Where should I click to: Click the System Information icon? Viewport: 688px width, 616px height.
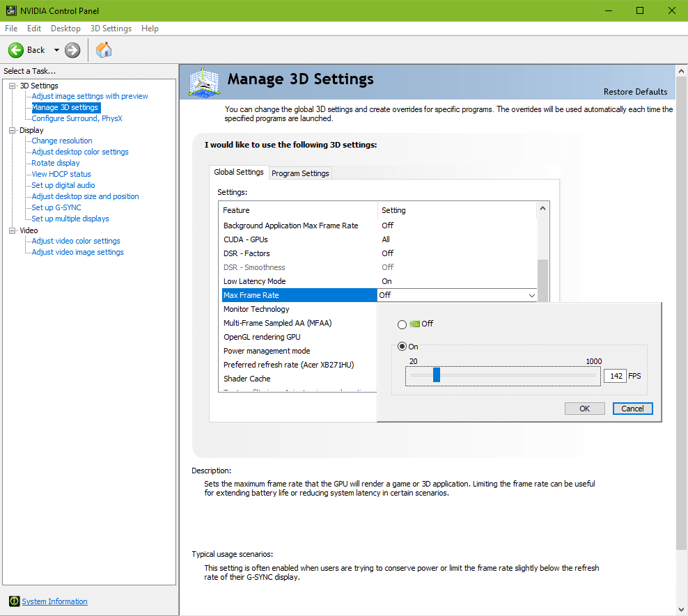tap(14, 601)
